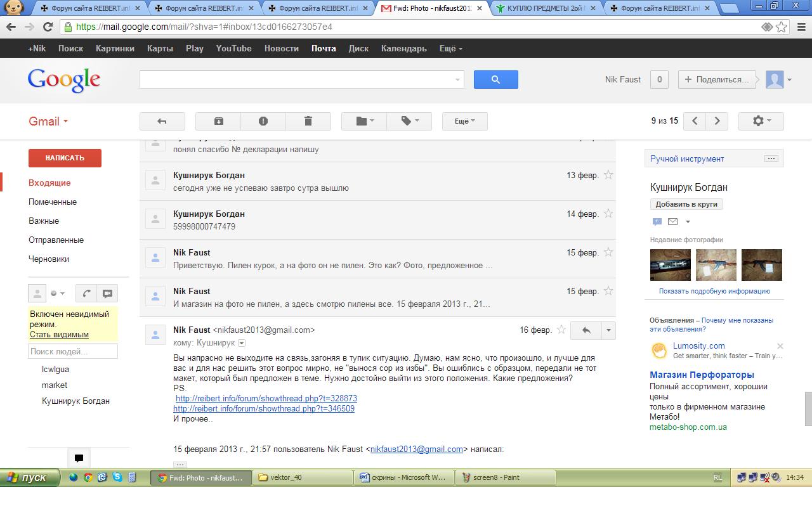Start a phone call from chat panel

tap(86, 294)
